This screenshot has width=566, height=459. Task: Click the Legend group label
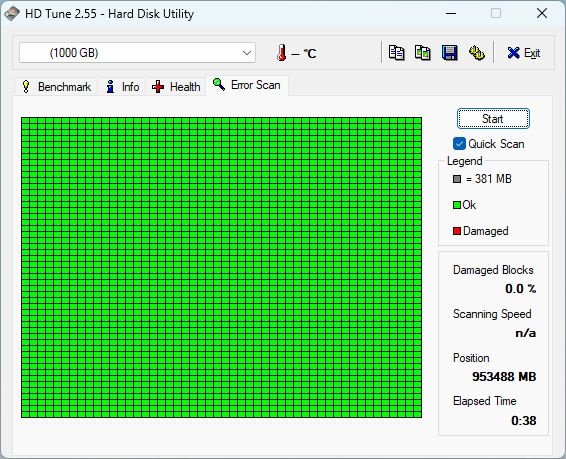pyautogui.click(x=465, y=161)
